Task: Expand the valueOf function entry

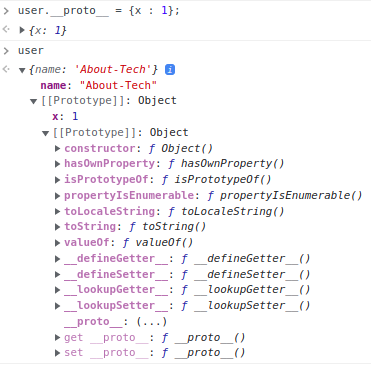Action: click(57, 243)
